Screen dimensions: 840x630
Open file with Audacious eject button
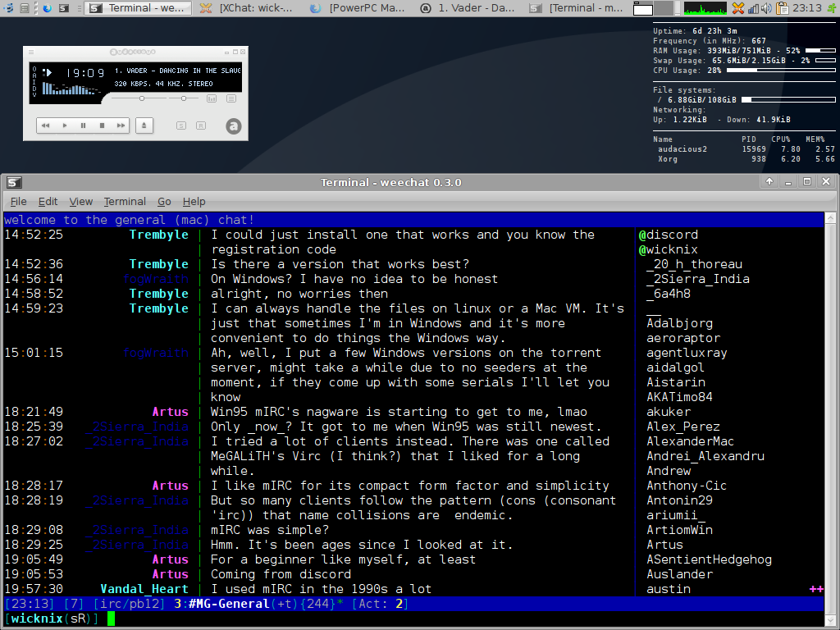144,126
